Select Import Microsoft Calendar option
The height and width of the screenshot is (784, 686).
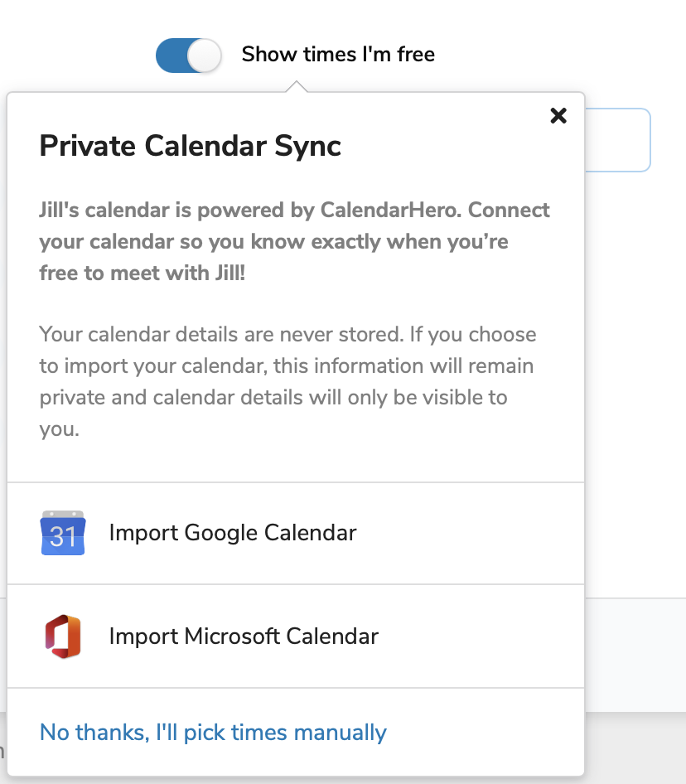coord(244,636)
